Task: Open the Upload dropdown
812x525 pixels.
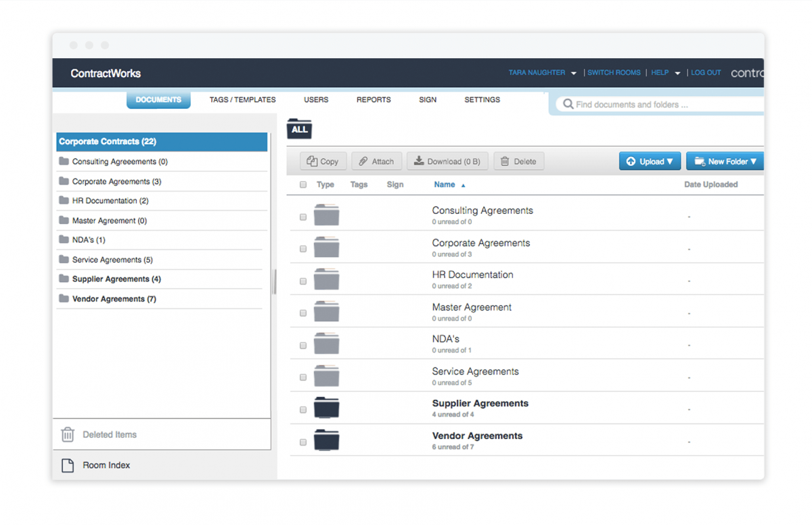Action: click(x=650, y=162)
